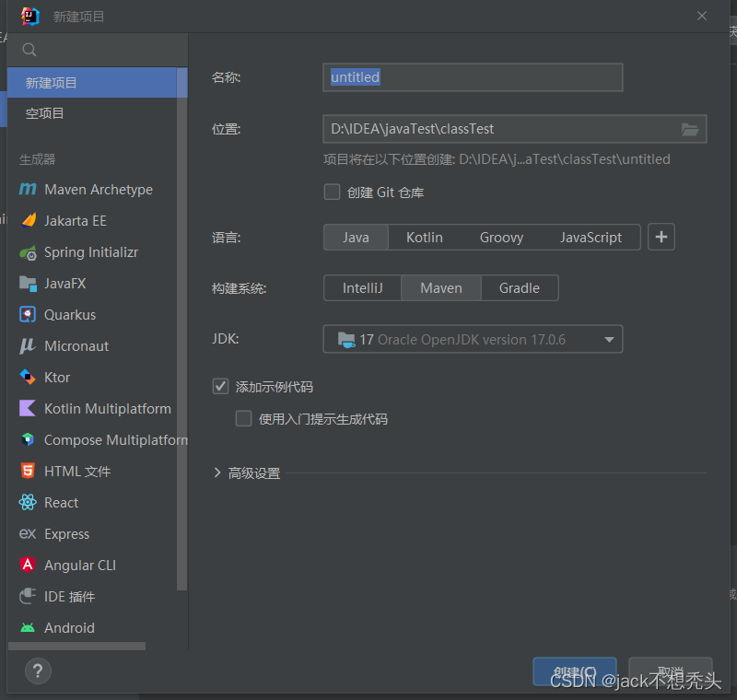Open the Maven Archetype generator entry
737x700 pixels.
[x=92, y=190]
